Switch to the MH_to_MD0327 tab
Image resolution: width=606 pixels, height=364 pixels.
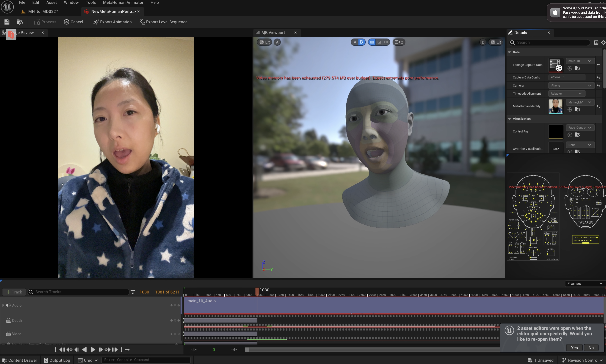(x=40, y=11)
